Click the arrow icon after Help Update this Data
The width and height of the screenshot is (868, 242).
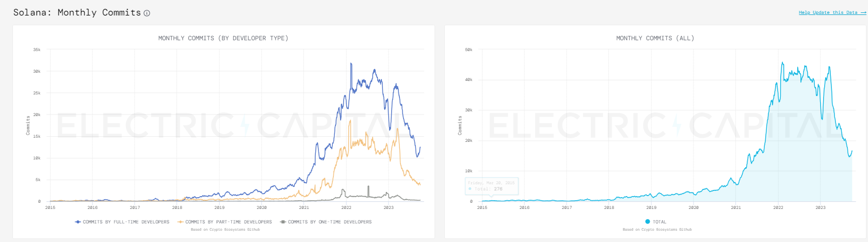pyautogui.click(x=863, y=12)
